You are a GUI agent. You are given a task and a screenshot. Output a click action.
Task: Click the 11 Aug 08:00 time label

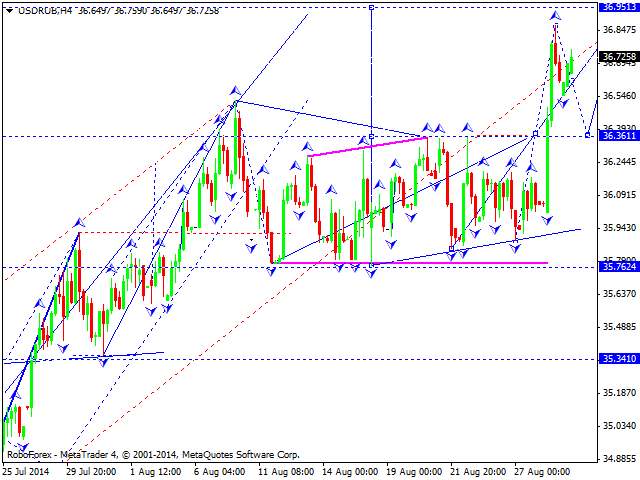coord(285,470)
